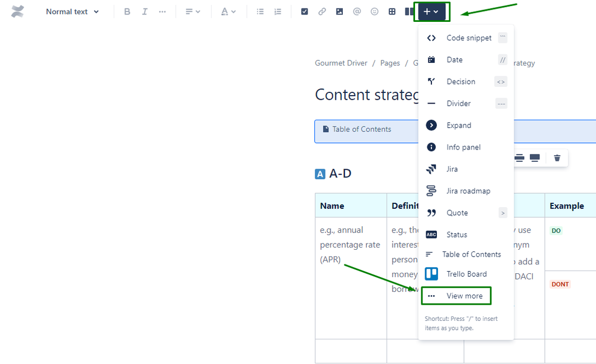Open the Pages breadcrumb link
This screenshot has width=596, height=364.
390,63
